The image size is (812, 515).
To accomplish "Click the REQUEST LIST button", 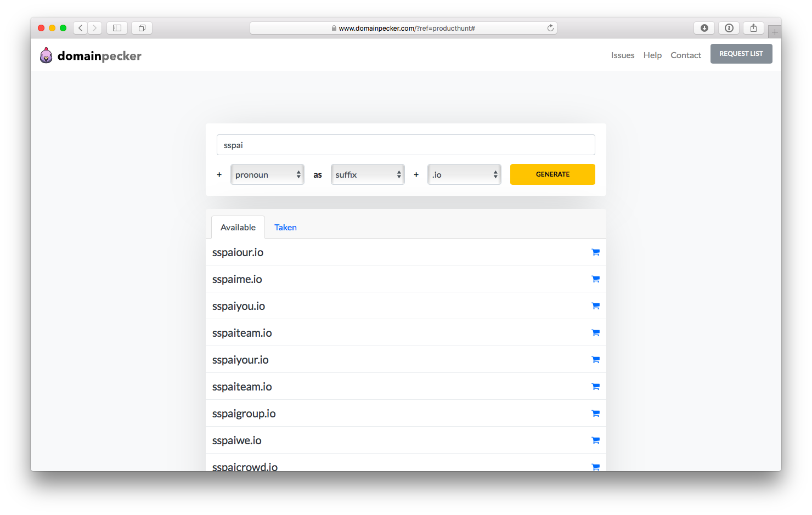I will 741,54.
